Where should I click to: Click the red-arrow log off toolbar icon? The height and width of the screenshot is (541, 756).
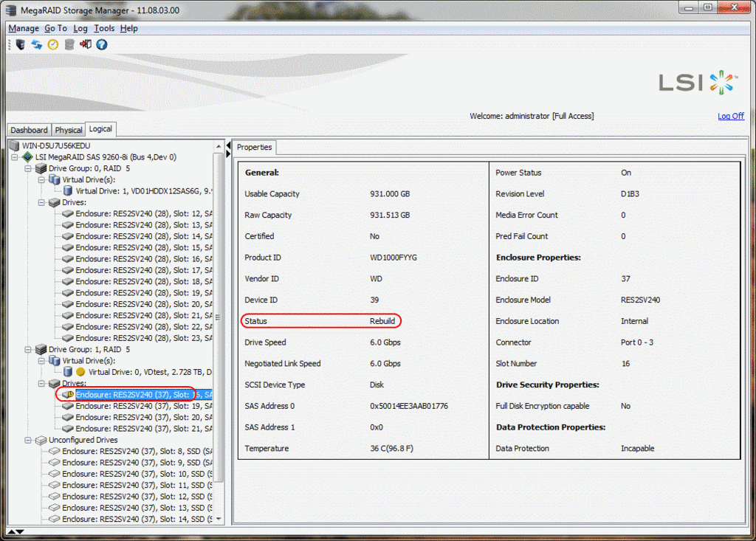click(86, 45)
